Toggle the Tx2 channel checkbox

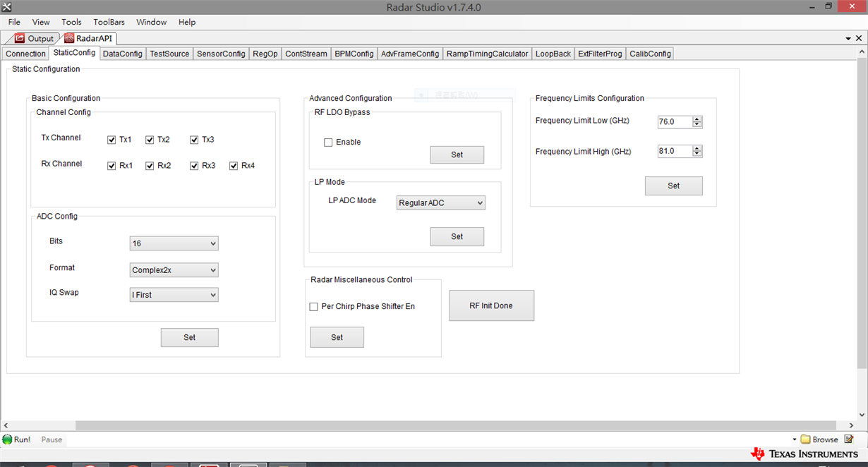pos(150,140)
